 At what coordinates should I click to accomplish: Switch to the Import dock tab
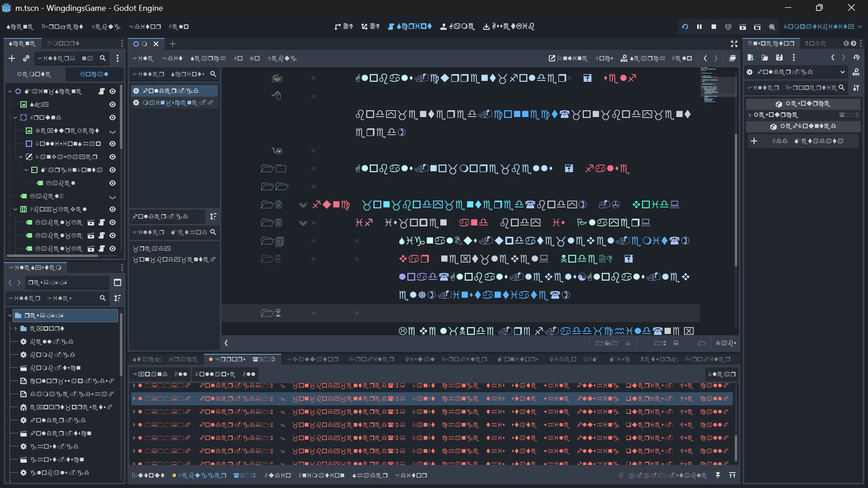[x=63, y=43]
